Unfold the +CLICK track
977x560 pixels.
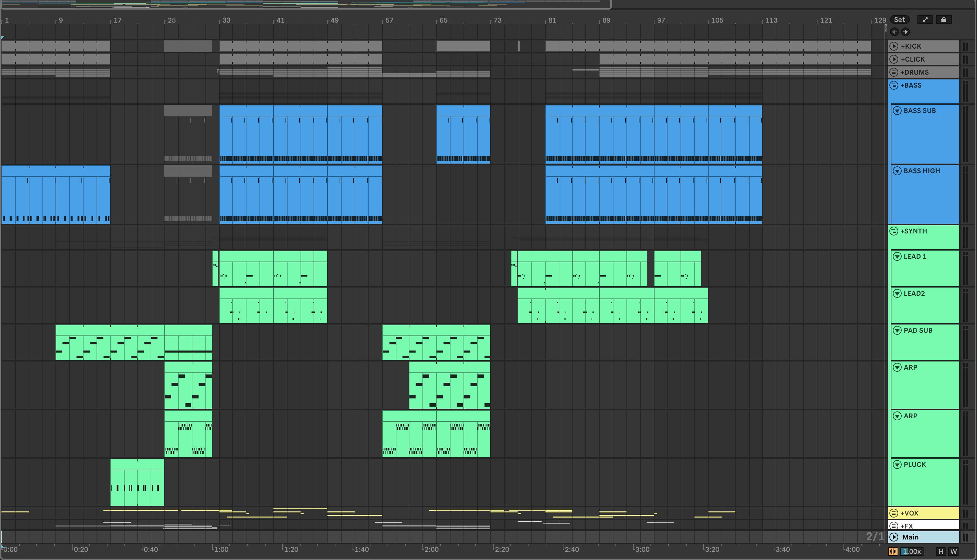[x=894, y=59]
